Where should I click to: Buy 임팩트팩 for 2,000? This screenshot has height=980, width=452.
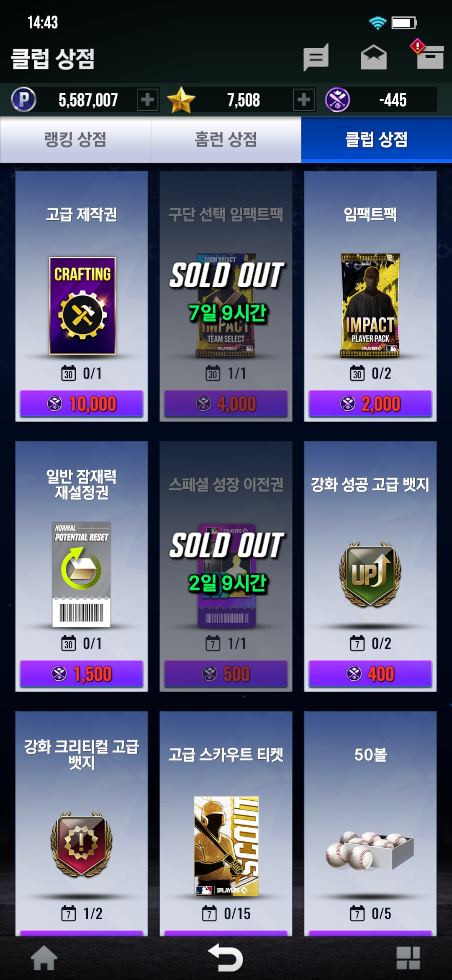[370, 404]
